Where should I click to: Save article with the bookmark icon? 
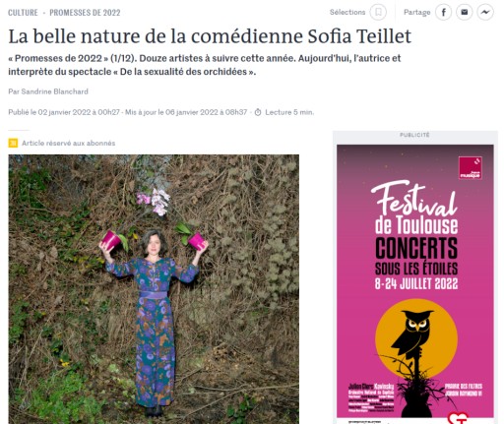(378, 13)
